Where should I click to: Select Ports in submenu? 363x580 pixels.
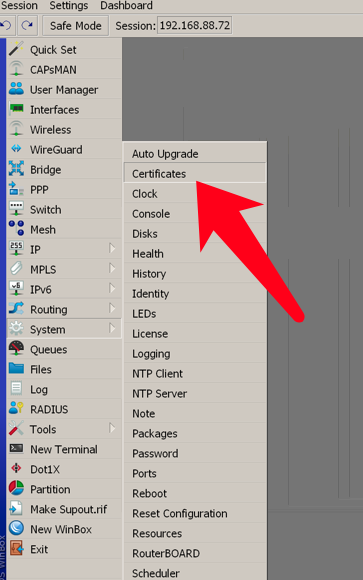point(195,473)
